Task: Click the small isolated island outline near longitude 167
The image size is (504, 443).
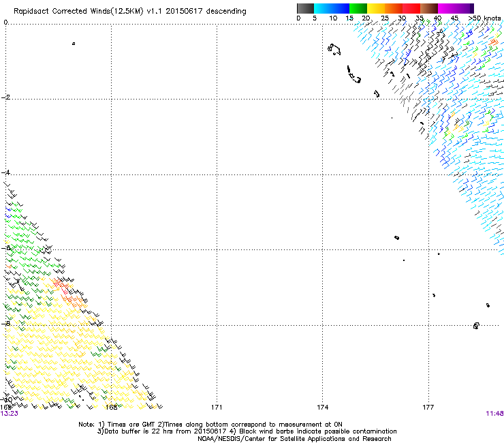Action: (x=74, y=44)
